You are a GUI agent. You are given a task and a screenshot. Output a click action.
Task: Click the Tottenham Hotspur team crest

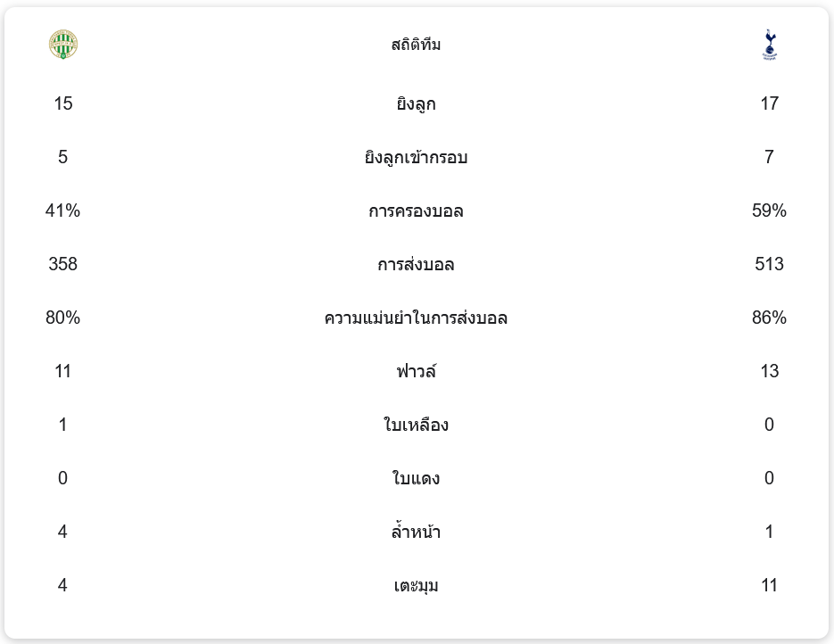pyautogui.click(x=769, y=45)
